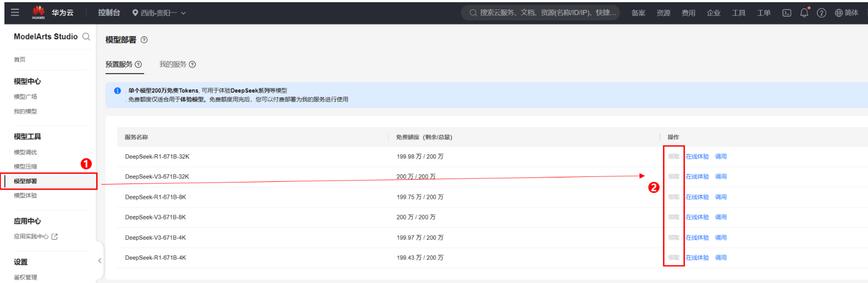868x283 pixels.
Task: Click the blue info icon in notice banner
Action: pos(117,91)
